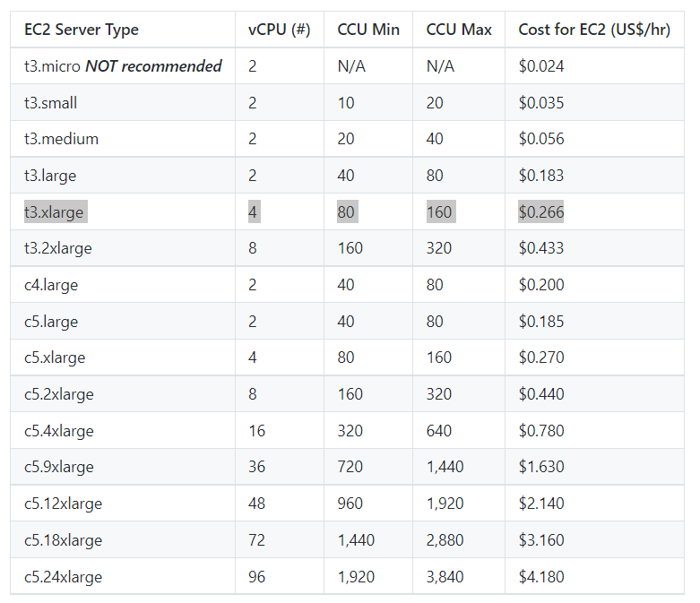
Task: Click the vCPU value 48
Action: pyautogui.click(x=256, y=504)
